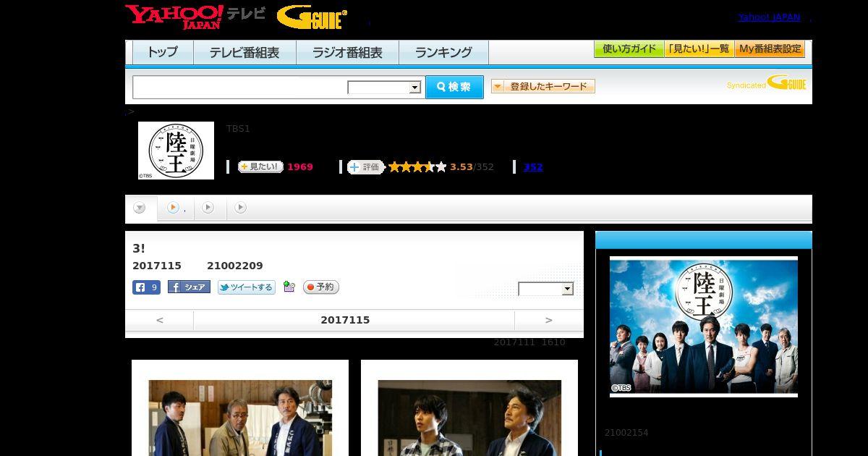The image size is (868, 456).
Task: Open the トップ menu tab
Action: pyautogui.click(x=163, y=52)
